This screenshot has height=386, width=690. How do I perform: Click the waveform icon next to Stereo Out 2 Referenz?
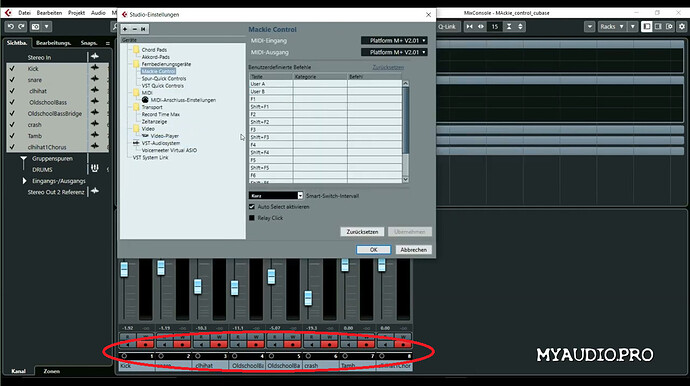[x=95, y=191]
